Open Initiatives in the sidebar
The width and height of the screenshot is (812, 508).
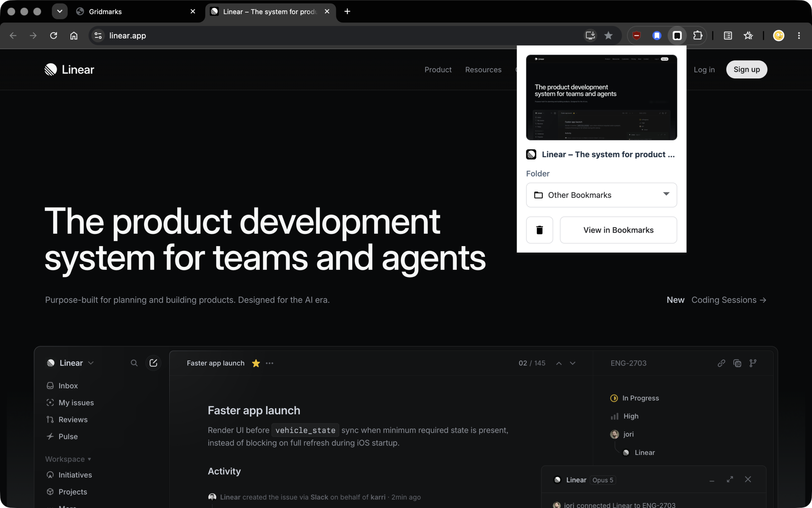[69, 475]
